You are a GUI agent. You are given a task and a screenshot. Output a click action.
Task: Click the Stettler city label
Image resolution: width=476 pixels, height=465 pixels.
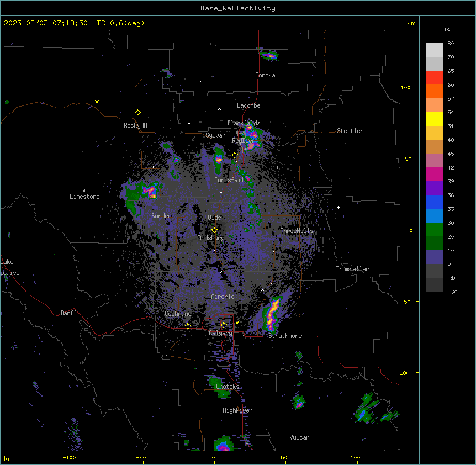coord(350,131)
